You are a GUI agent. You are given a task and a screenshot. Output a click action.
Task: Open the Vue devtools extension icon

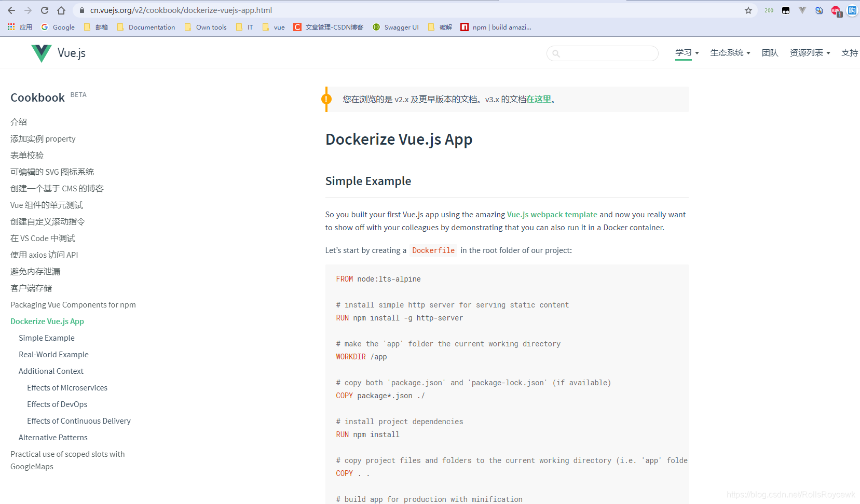click(802, 10)
